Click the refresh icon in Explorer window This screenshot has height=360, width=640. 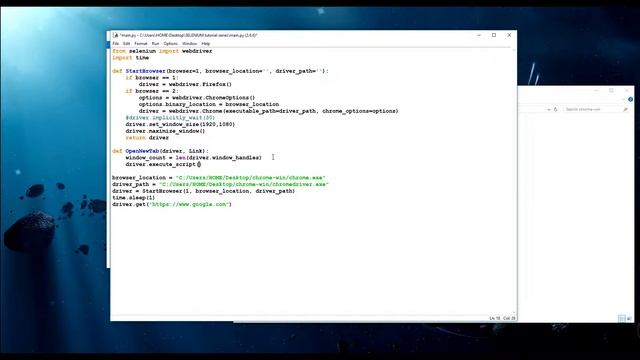556,109
